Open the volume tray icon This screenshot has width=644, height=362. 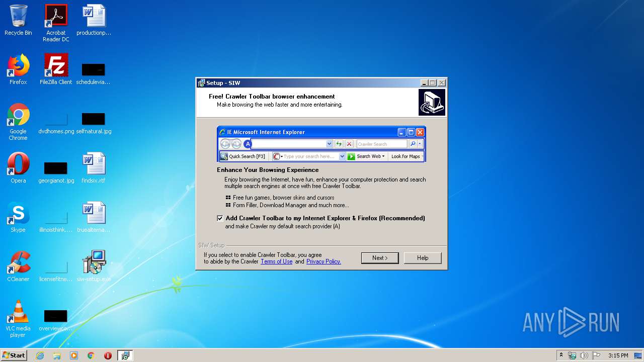(584, 355)
